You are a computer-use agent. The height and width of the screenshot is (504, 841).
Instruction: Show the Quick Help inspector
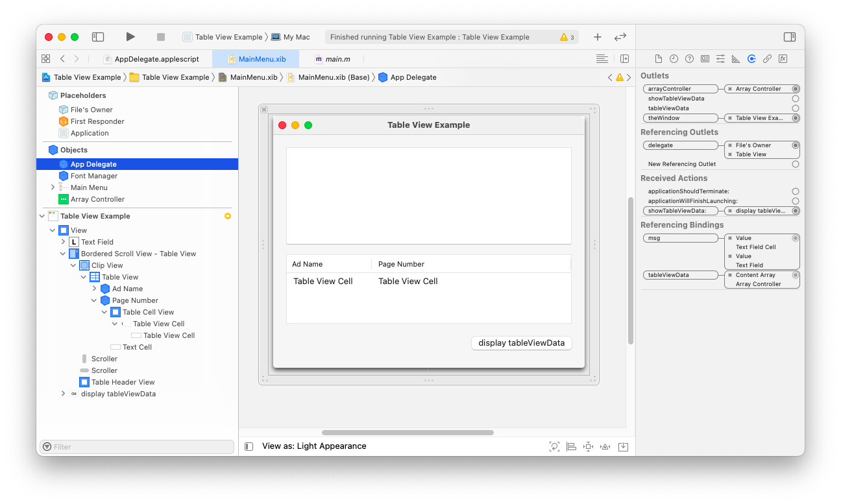click(x=689, y=58)
